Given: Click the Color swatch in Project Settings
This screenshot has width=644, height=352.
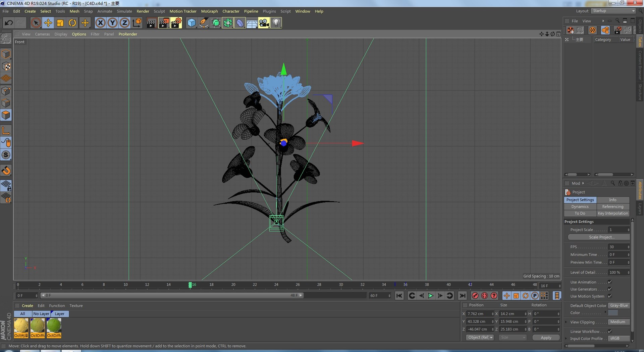Looking at the screenshot, I should 612,313.
